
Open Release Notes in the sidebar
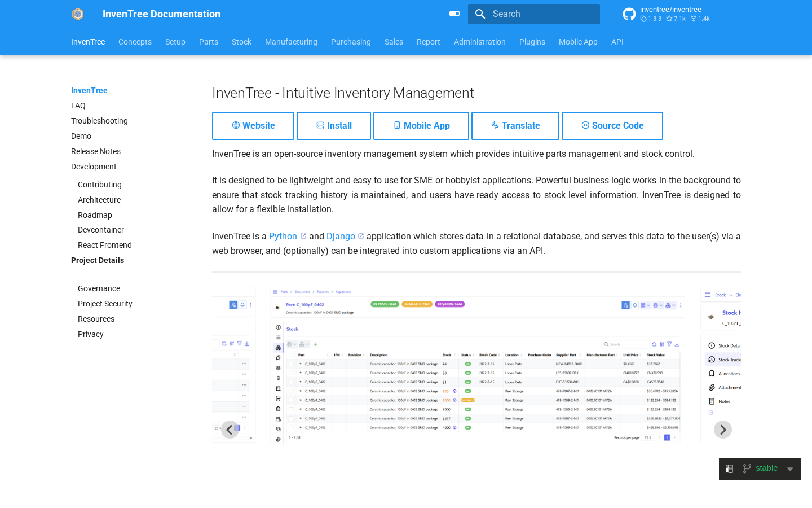(x=96, y=151)
